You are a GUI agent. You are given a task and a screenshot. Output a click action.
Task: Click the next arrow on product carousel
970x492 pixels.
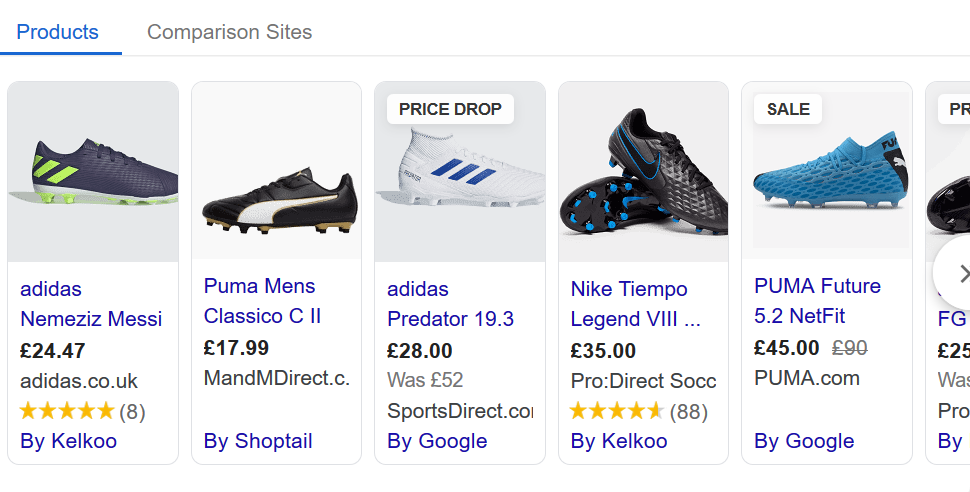[x=958, y=273]
